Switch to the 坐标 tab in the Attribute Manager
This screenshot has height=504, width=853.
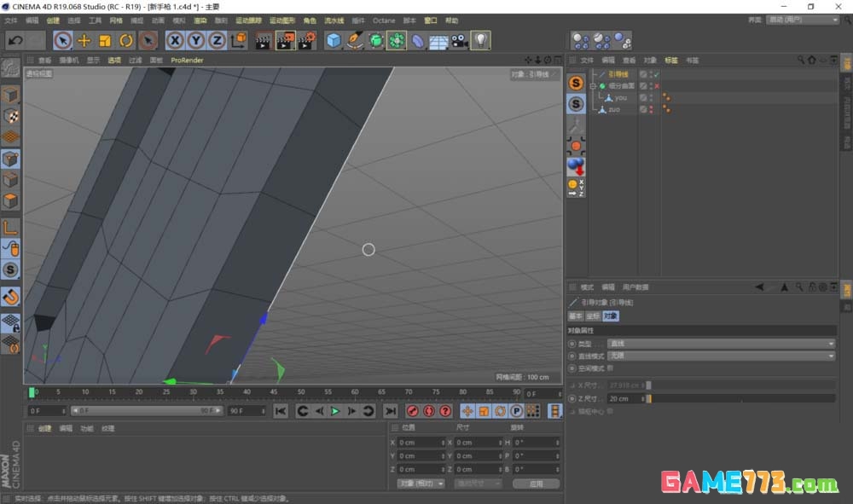[x=595, y=316]
